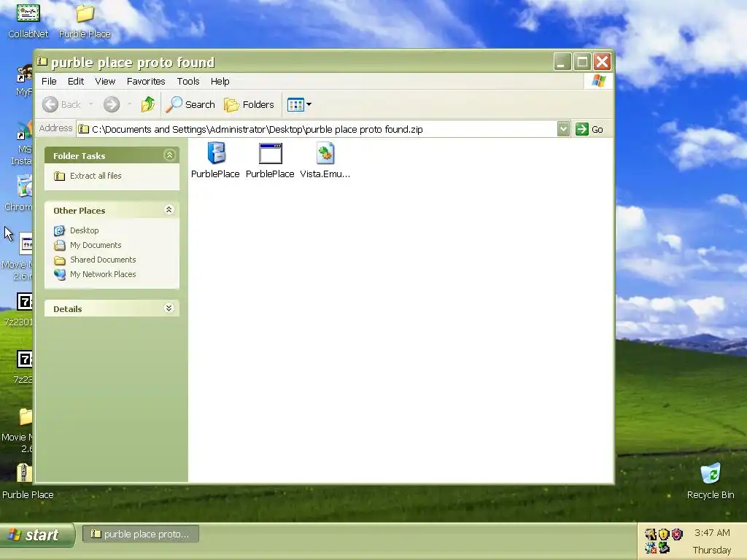Open the Views button menu
This screenshot has width=747, height=560.
(x=299, y=104)
